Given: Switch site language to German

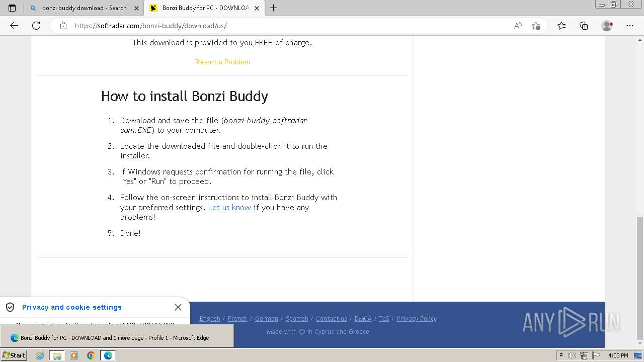Looking at the screenshot, I should (267, 318).
